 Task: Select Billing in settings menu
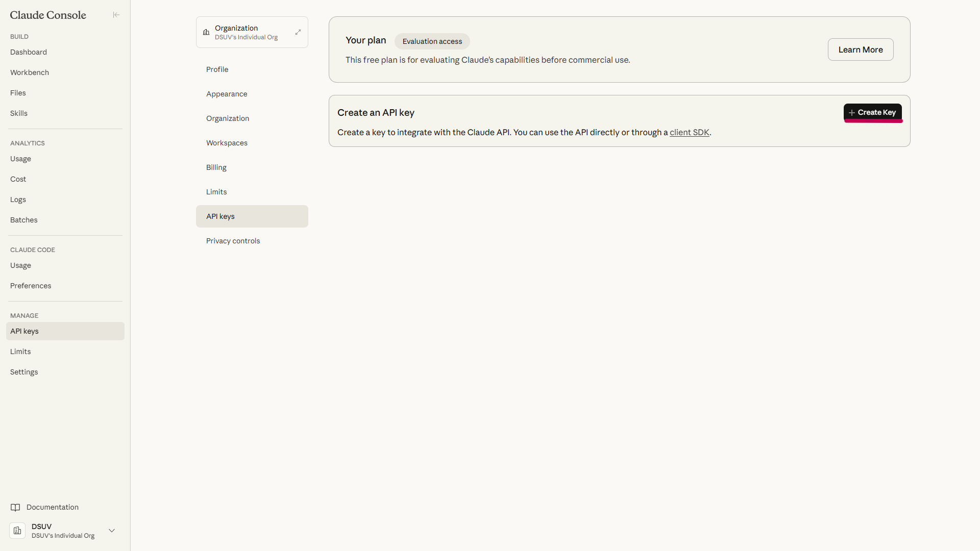click(x=216, y=167)
